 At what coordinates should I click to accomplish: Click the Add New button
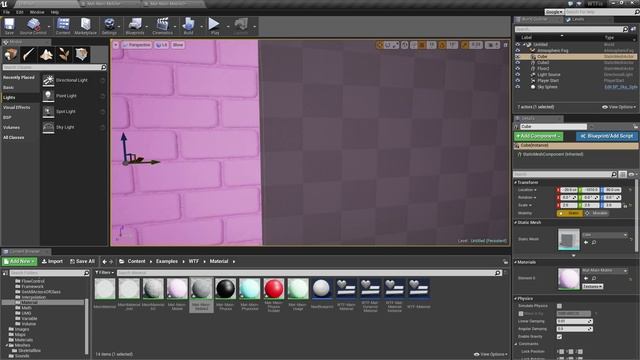[x=19, y=261]
